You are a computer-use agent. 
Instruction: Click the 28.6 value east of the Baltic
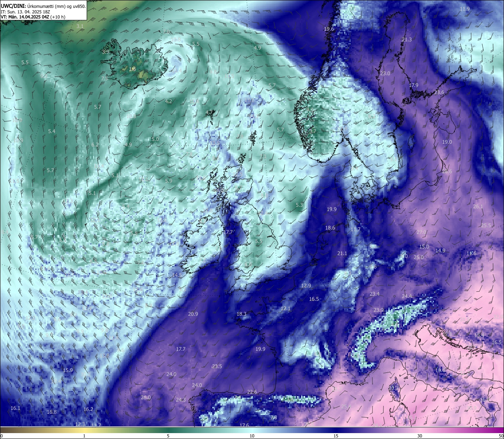tap(447, 172)
